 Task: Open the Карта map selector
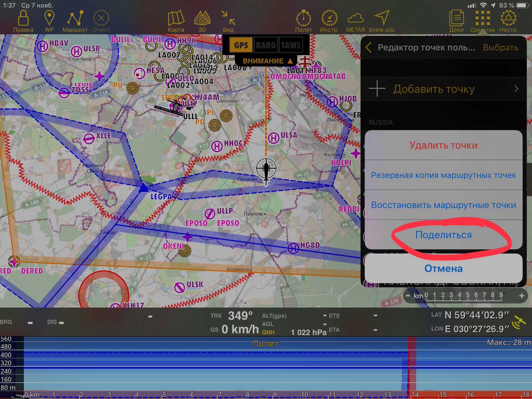point(176,19)
